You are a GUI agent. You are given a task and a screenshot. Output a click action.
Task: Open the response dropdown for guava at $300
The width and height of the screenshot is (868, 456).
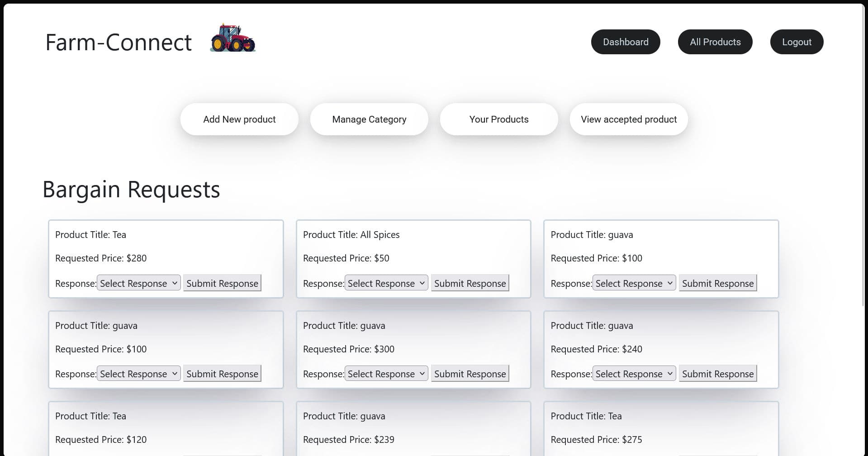[386, 373]
